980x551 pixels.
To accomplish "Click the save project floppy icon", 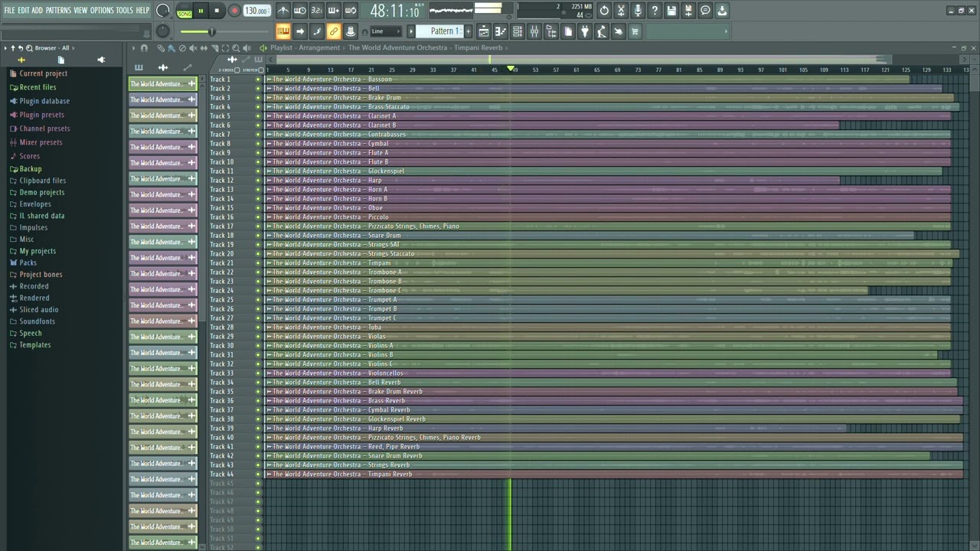I will coord(671,11).
